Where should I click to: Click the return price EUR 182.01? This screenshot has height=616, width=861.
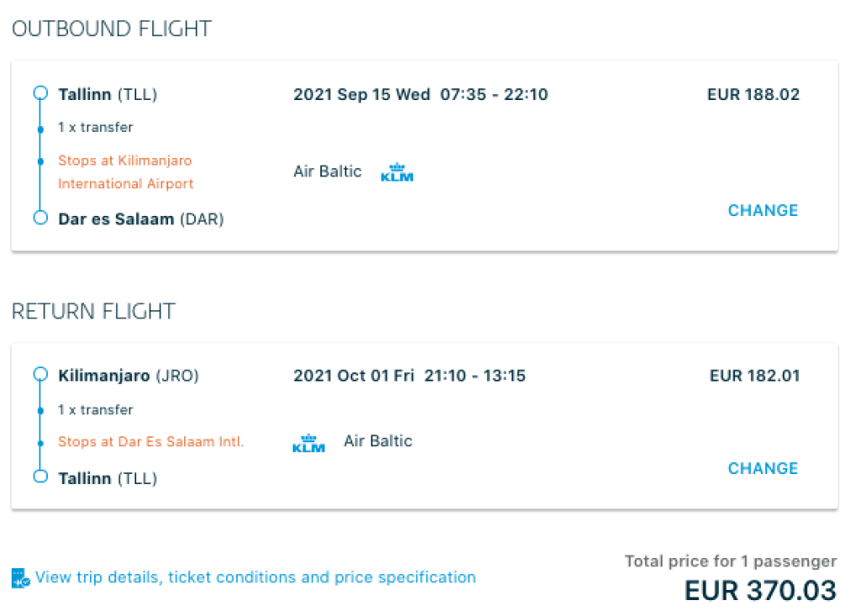(754, 376)
